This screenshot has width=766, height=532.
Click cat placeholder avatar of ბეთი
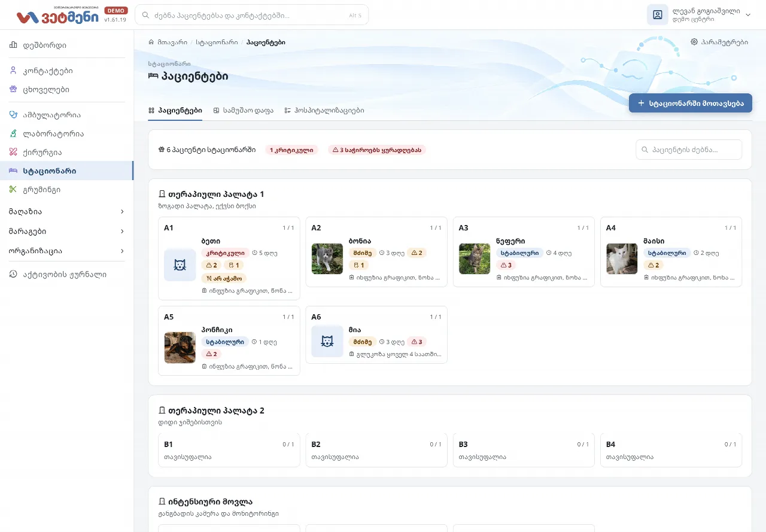click(180, 265)
